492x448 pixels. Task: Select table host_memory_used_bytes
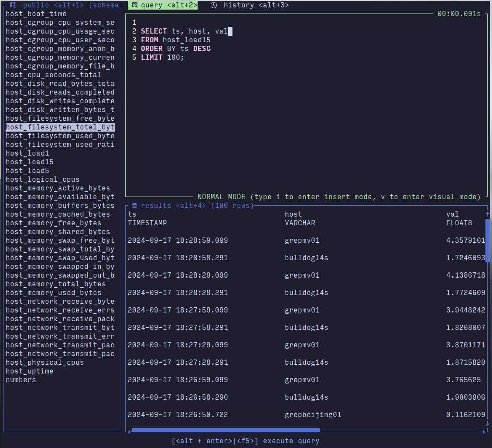[53, 293]
